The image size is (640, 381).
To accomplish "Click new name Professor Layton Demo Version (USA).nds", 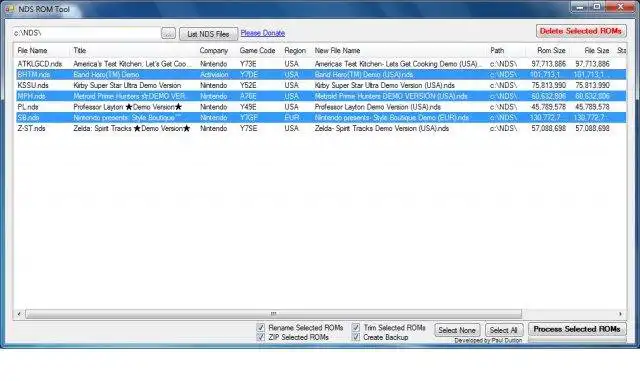I will click(x=378, y=107).
